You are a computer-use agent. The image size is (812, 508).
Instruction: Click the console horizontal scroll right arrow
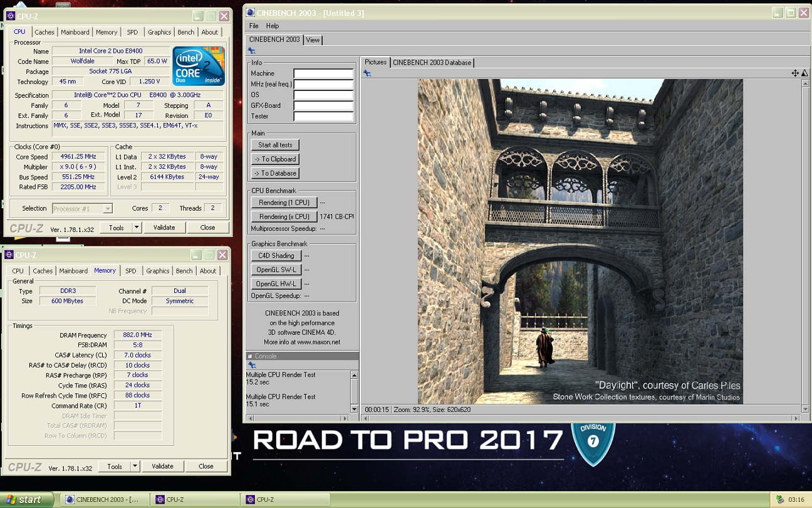(346, 418)
